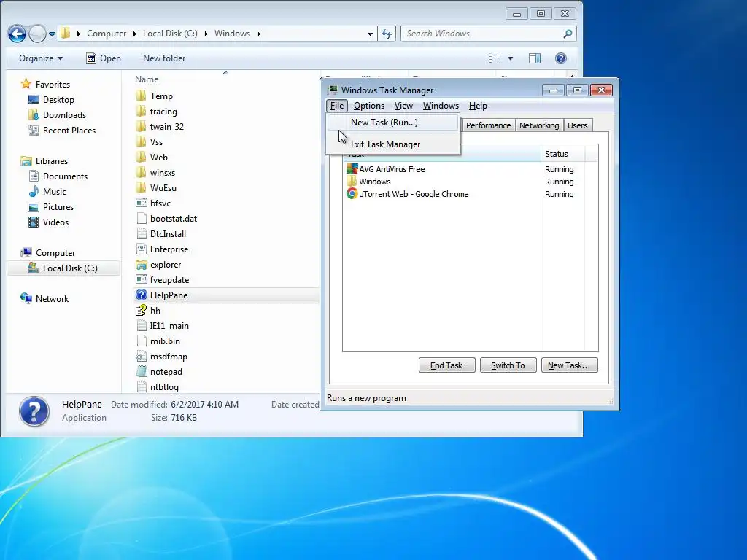The image size is (747, 560).
Task: Open Windows menu in Task Manager
Action: point(441,106)
